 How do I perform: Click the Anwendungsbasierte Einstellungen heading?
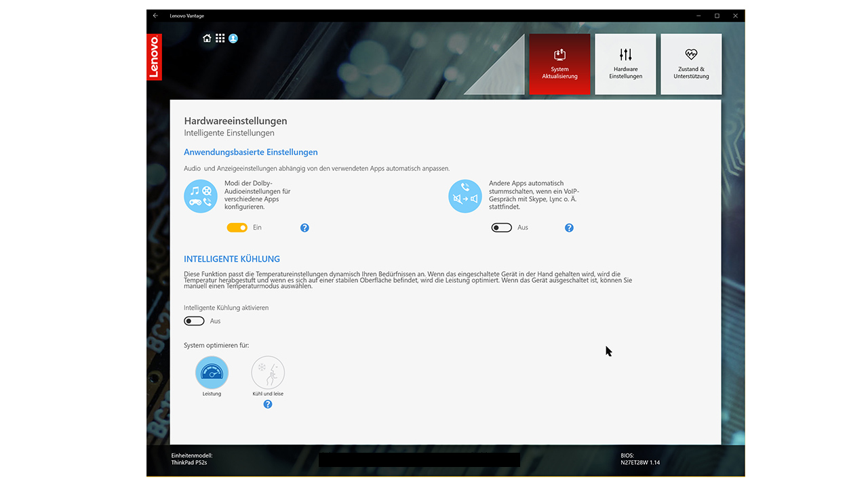[251, 152]
